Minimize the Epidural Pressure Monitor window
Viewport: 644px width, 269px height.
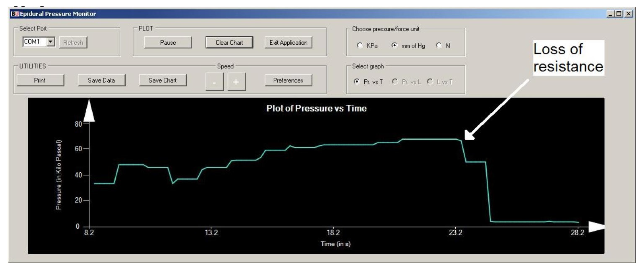610,14
